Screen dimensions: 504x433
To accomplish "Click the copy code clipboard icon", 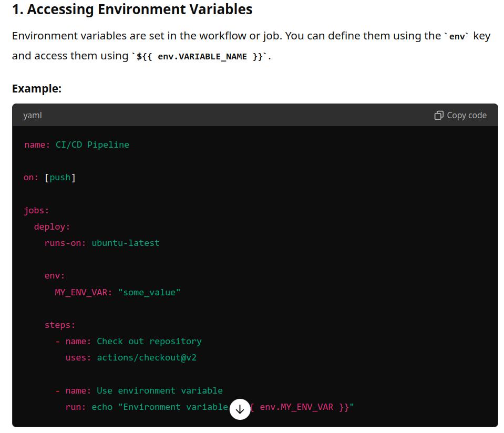I will (x=439, y=115).
